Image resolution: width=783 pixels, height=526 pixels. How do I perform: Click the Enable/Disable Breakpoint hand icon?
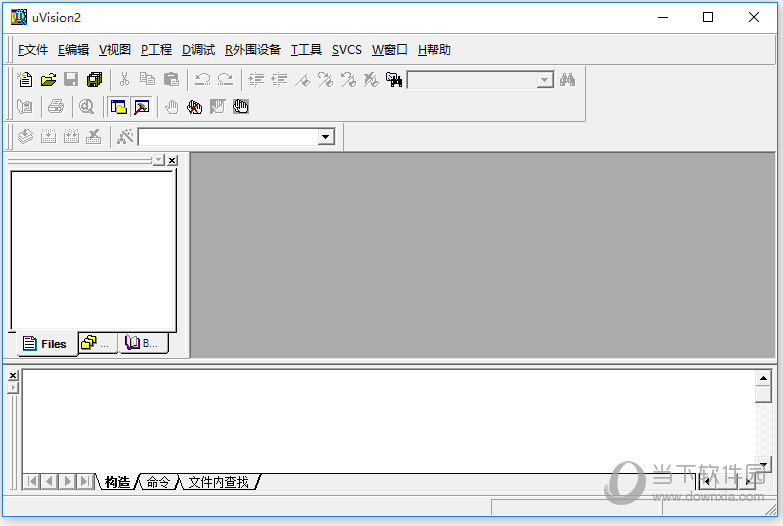[218, 106]
